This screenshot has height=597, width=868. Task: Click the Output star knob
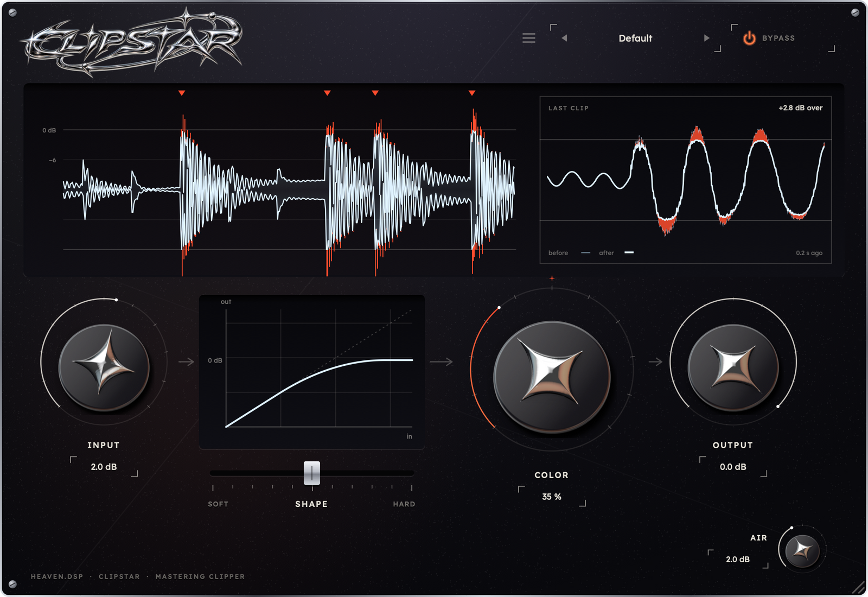733,367
